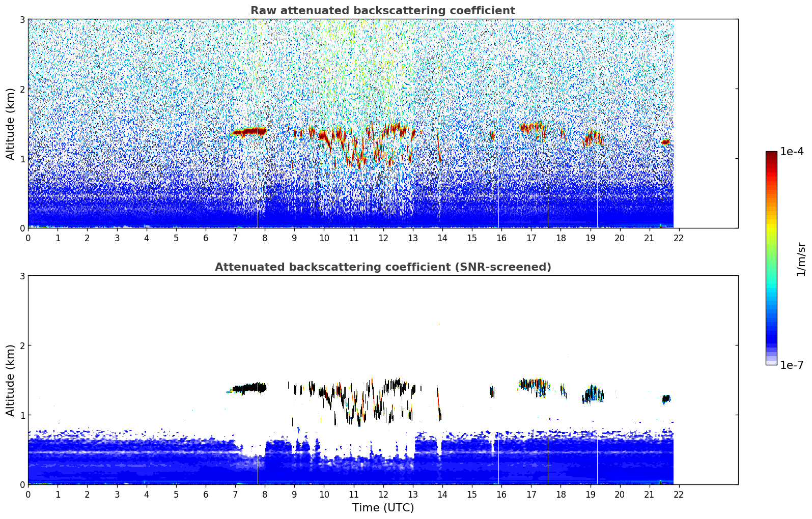Click time tick "1" under the SNR-screened plot

[x=58, y=494]
